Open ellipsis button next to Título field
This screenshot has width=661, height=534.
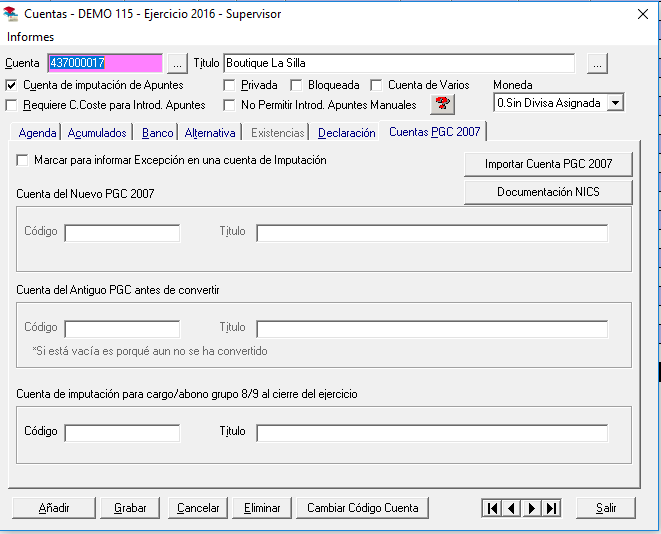click(x=597, y=64)
